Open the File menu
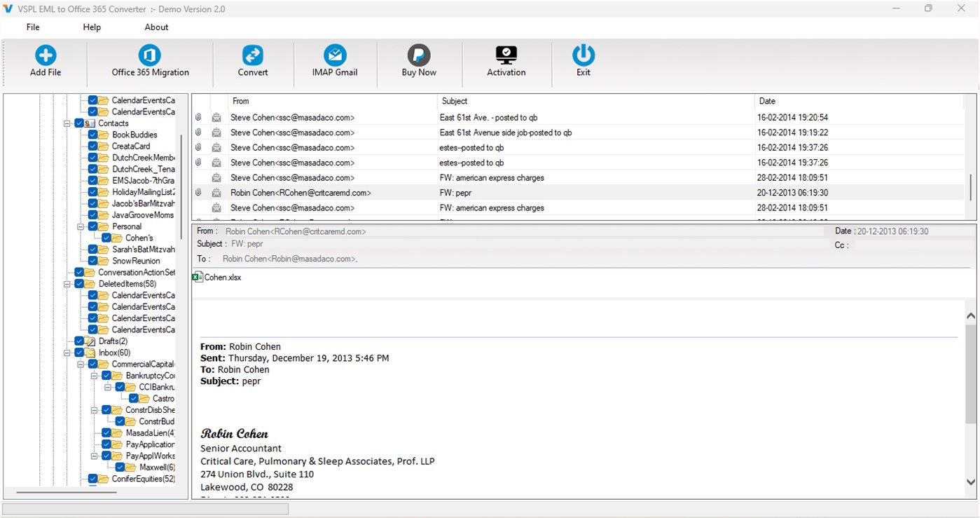 click(x=32, y=27)
